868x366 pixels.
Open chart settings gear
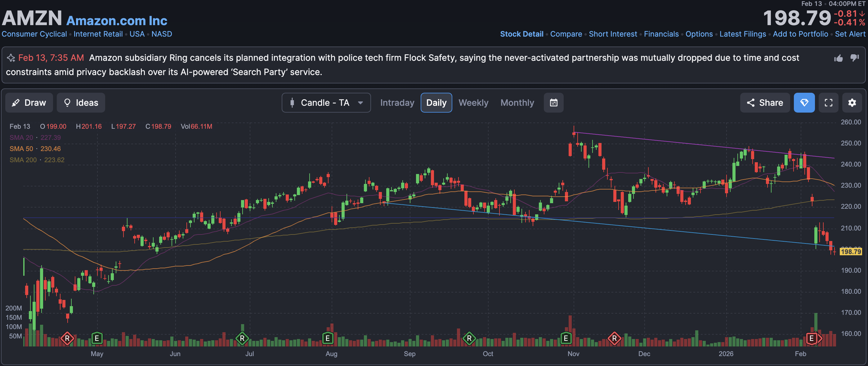[852, 103]
